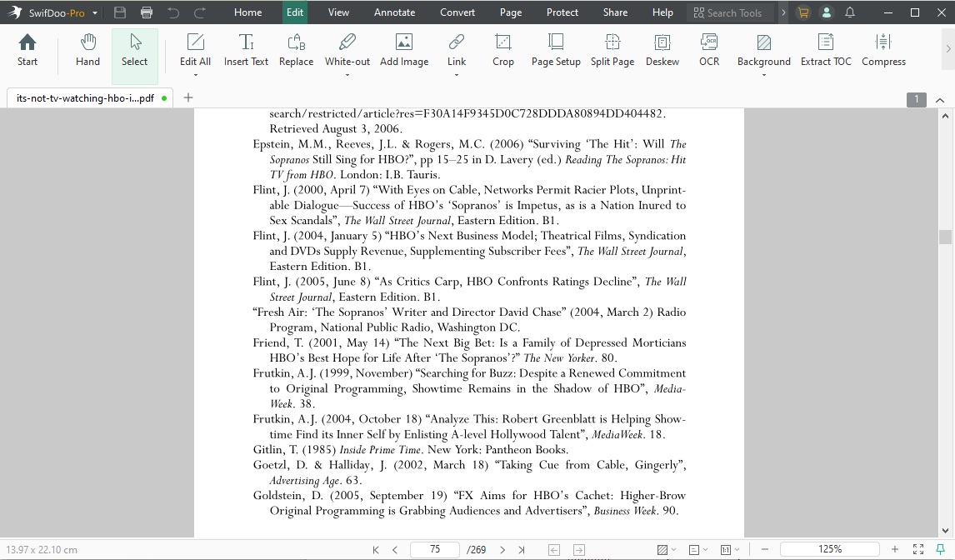Run the Deskew tool
Screen dimensions: 955x560
(x=662, y=51)
